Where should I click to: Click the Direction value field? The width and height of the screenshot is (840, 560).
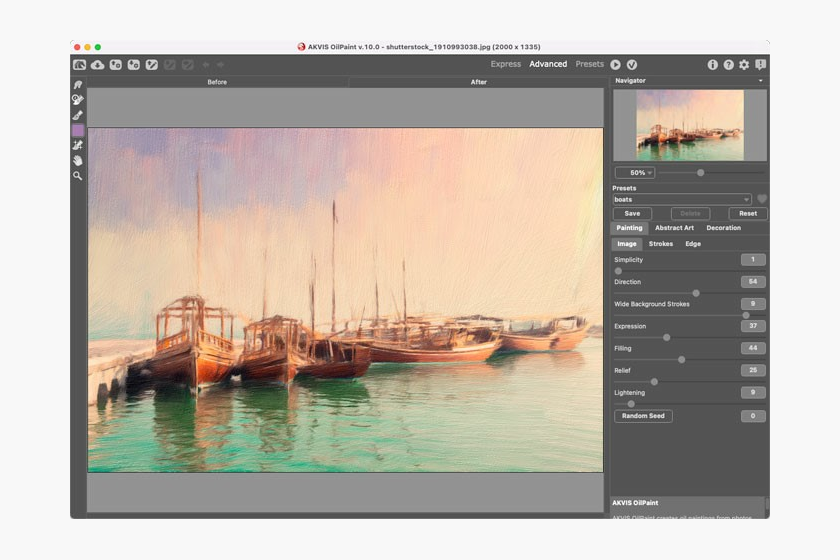[x=753, y=282]
